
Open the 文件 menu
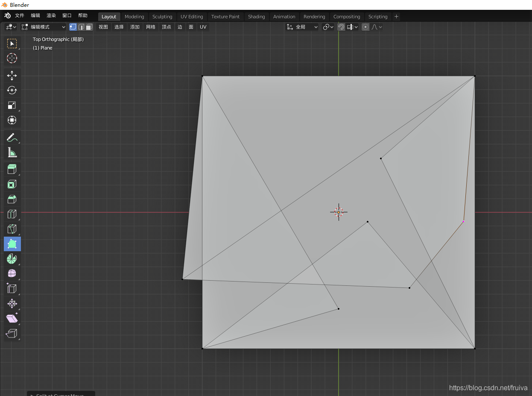20,16
